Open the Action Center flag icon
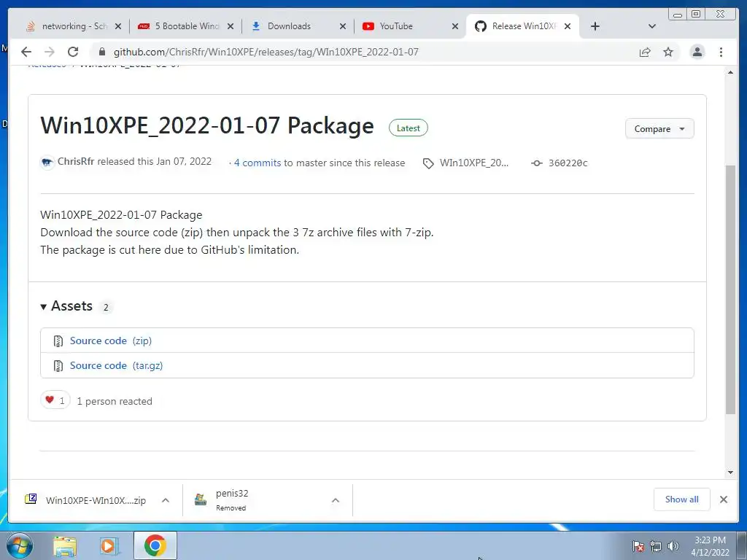 pos(638,546)
